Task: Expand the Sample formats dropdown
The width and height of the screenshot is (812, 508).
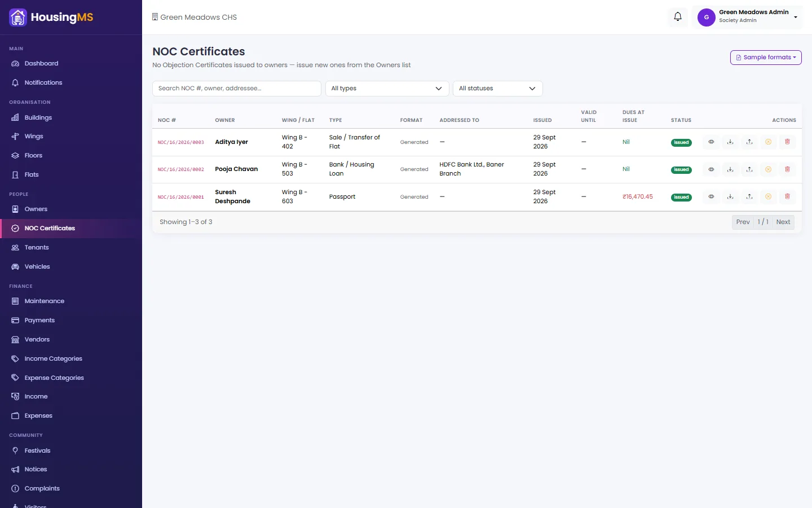Action: pos(766,58)
